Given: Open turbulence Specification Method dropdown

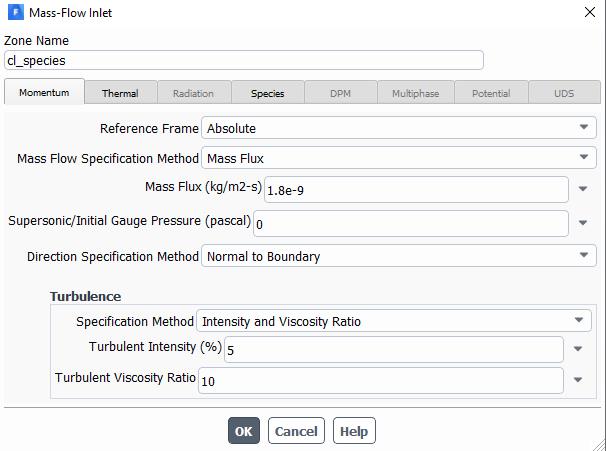Looking at the screenshot, I should [x=393, y=321].
